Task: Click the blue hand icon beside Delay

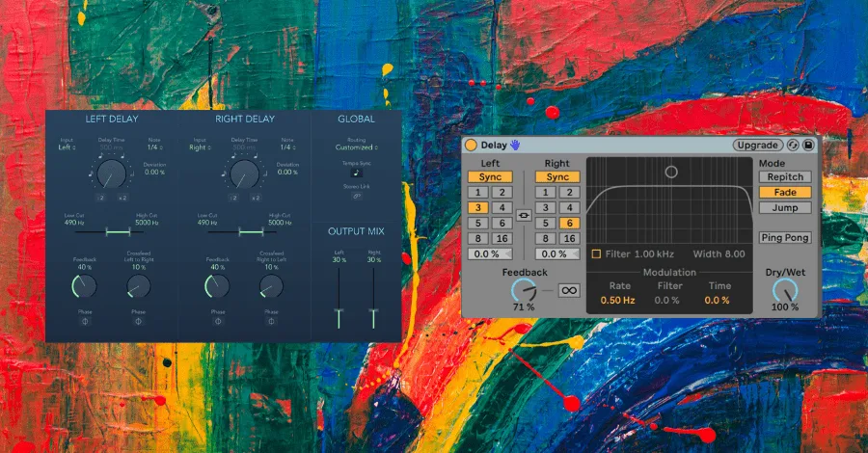Action: click(515, 145)
